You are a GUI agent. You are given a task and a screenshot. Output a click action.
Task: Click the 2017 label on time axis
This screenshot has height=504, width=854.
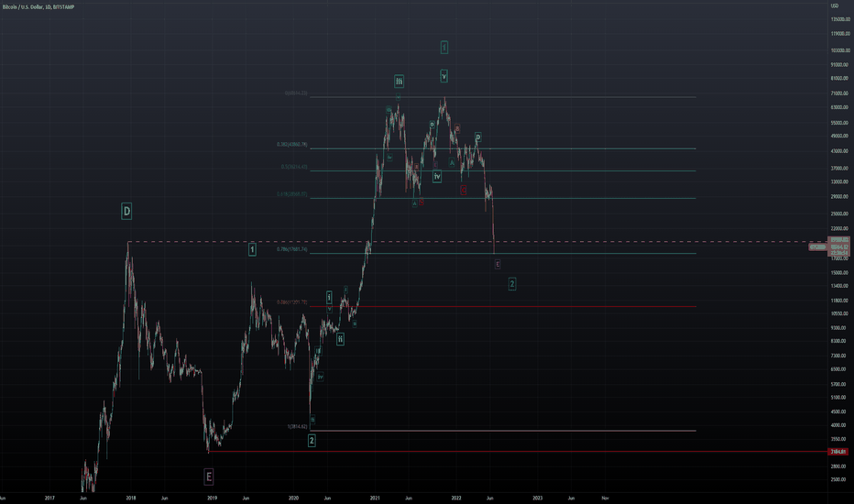[x=49, y=498]
